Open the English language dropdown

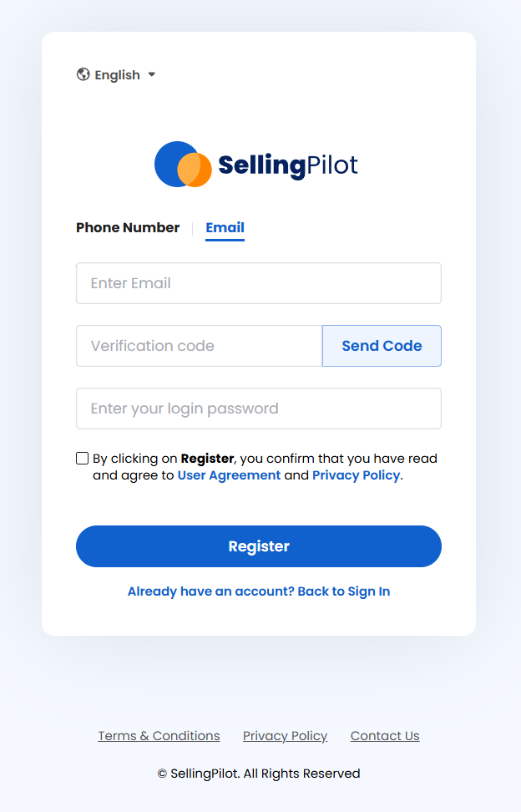tap(116, 74)
